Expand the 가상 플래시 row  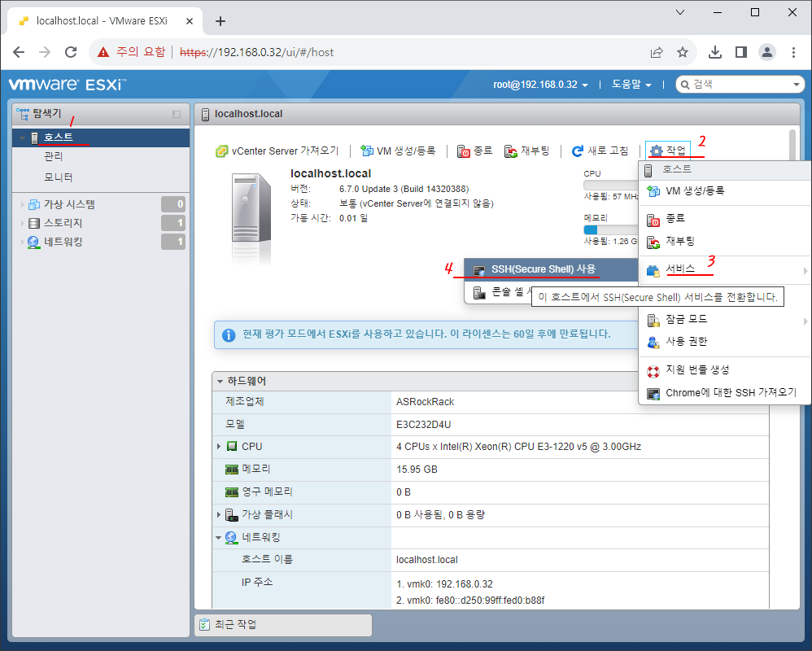click(219, 515)
